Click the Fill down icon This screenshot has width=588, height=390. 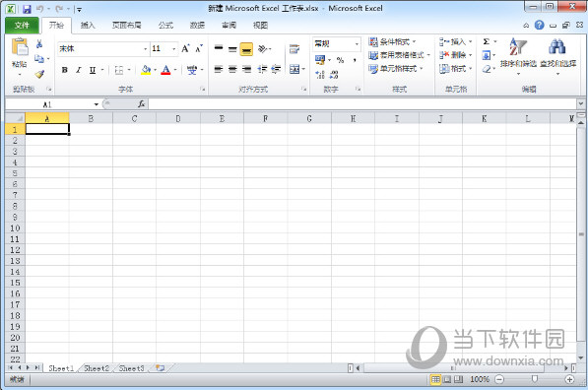click(x=486, y=55)
